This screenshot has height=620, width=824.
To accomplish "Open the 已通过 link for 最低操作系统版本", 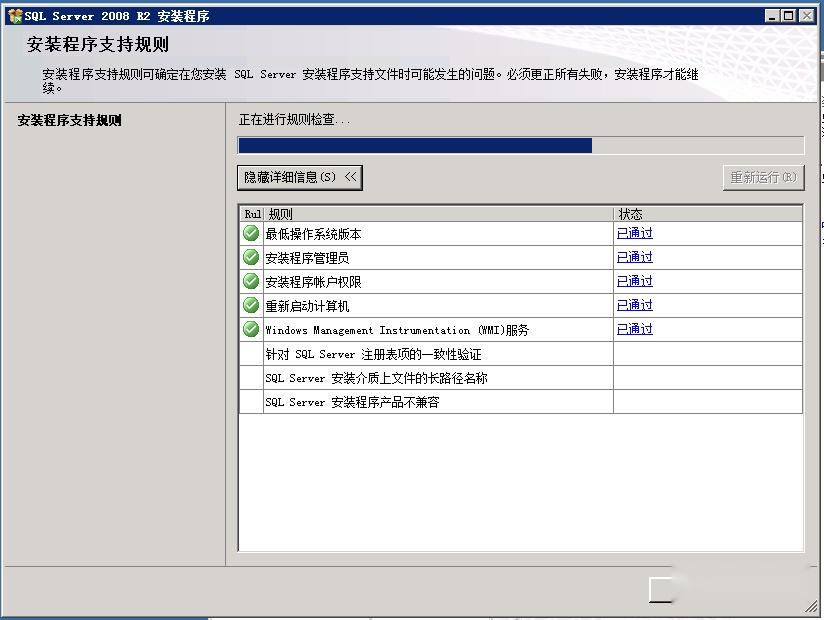I will [x=634, y=233].
